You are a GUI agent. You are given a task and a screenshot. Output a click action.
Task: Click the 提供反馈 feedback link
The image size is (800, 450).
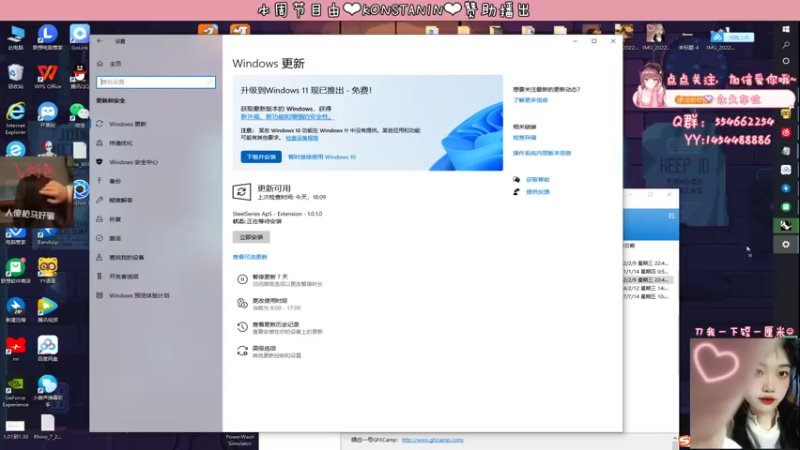[538, 192]
